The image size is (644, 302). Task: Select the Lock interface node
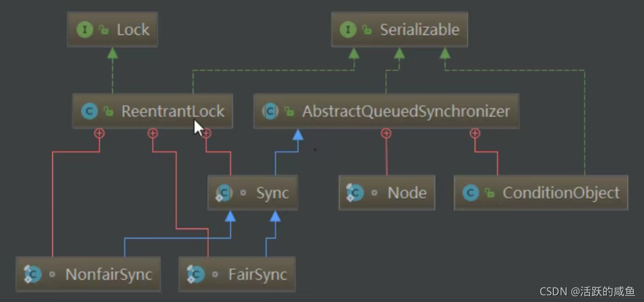click(x=113, y=29)
